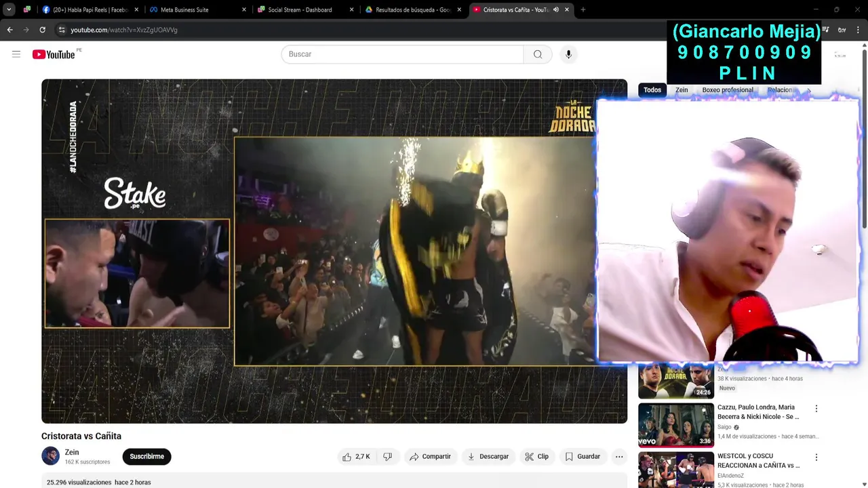Click Cazzu, Paulo Londra video title

(x=758, y=412)
